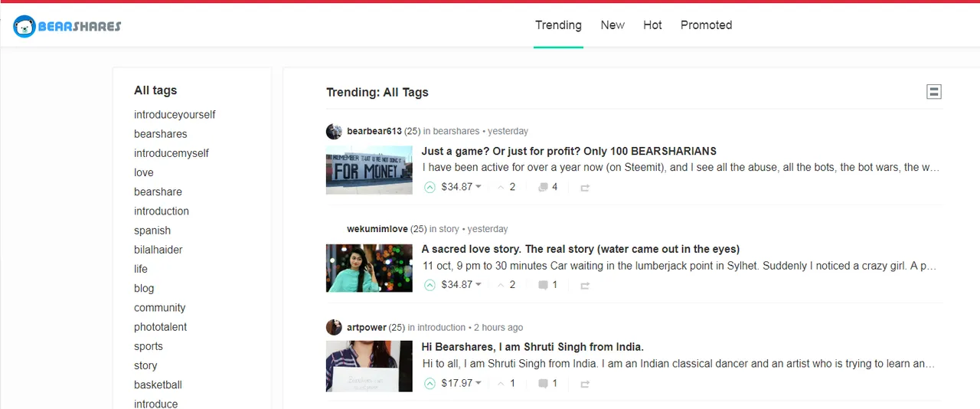Screen dimensions: 980x409
Task: Switch to the Hot tab
Action: pyautogui.click(x=652, y=25)
